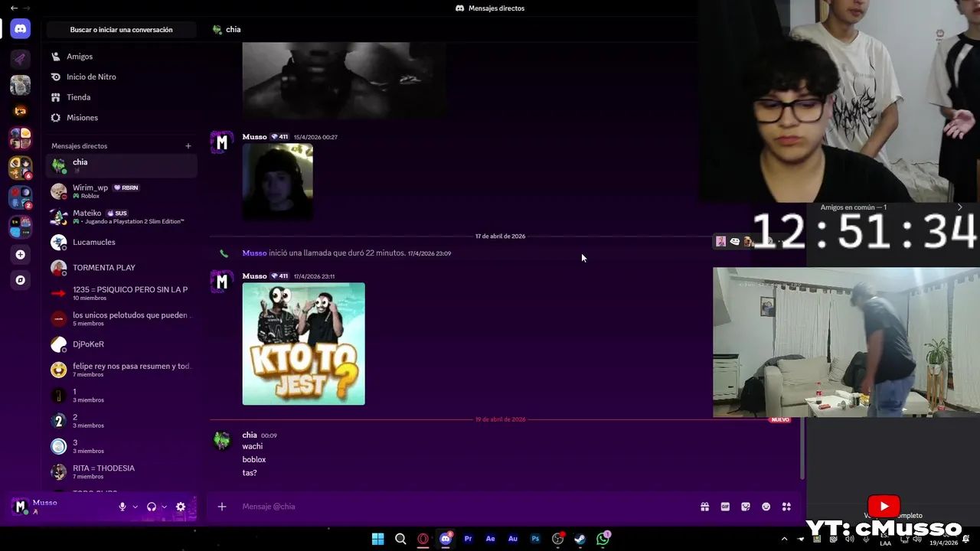Open Discord home direct messages icon
This screenshot has height=551, width=980.
tap(21, 29)
